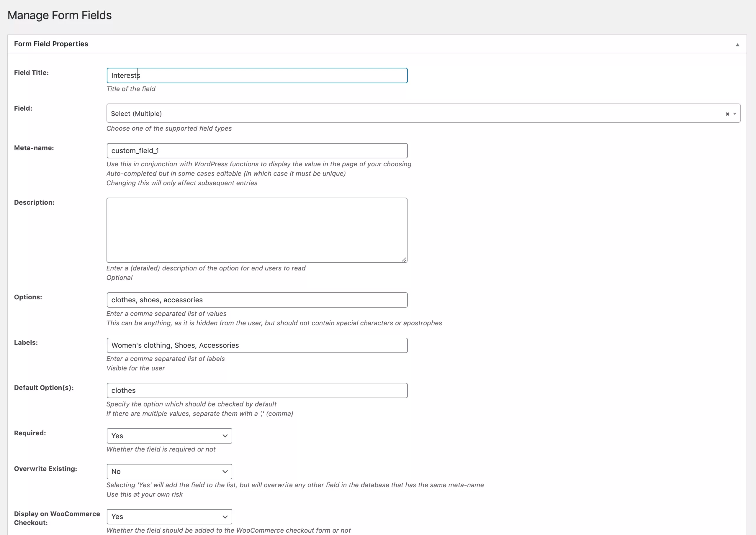Click 'Whether the field is required or not' hint
This screenshot has width=756, height=535.
[161, 449]
